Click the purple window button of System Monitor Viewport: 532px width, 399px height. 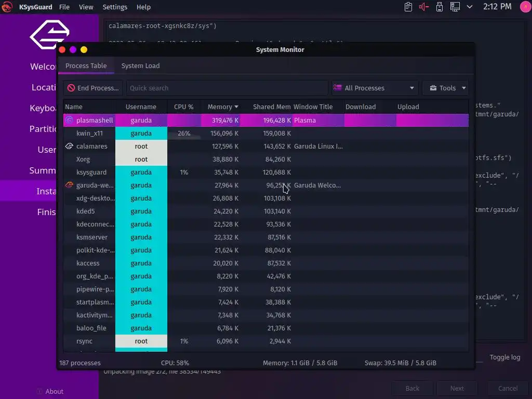click(x=73, y=50)
